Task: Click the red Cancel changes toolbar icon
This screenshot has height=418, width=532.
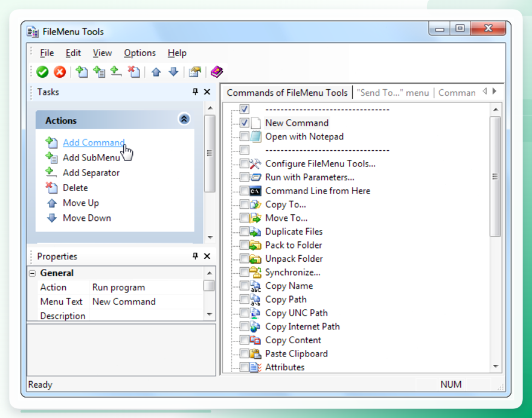Action: point(60,72)
